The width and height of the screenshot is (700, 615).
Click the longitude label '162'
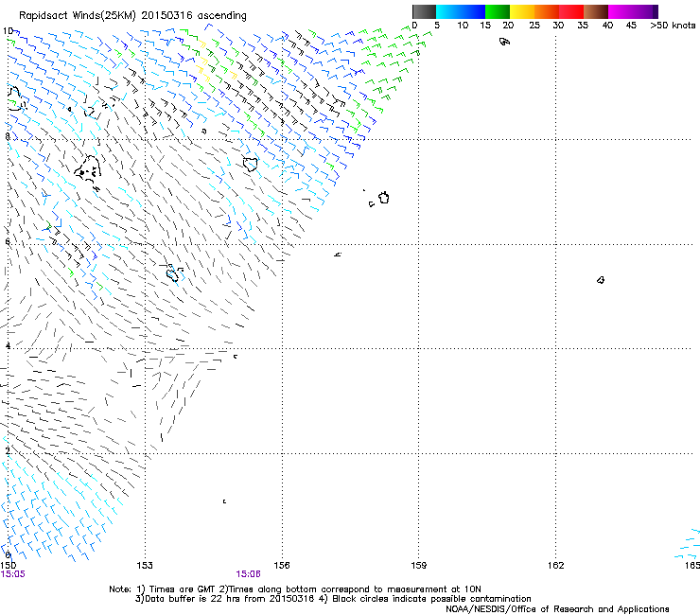(556, 566)
